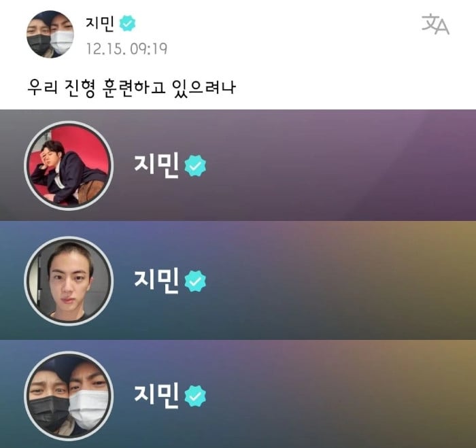Image resolution: width=476 pixels, height=448 pixels.
Task: Open the third bottom gradient banner image
Action: [x=238, y=394]
